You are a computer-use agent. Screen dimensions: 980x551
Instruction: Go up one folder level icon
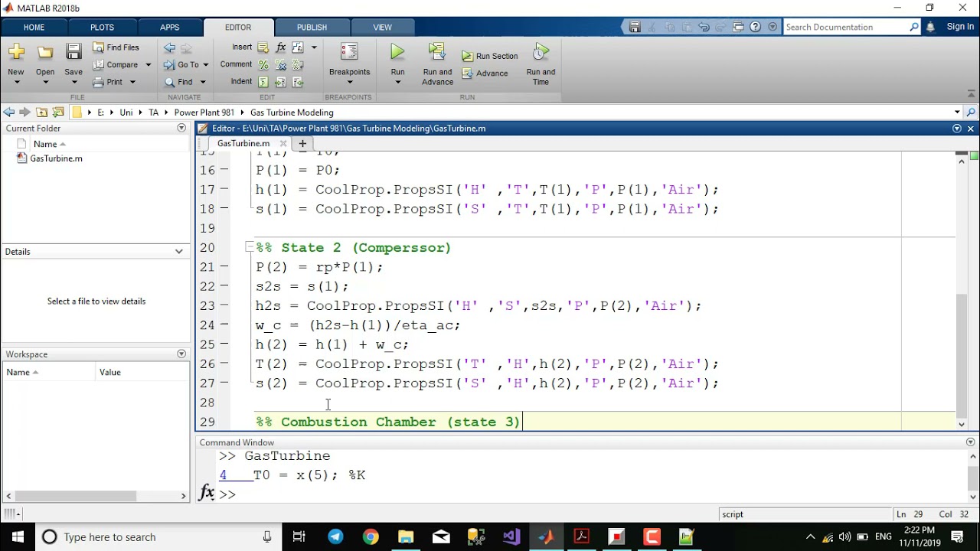point(41,112)
